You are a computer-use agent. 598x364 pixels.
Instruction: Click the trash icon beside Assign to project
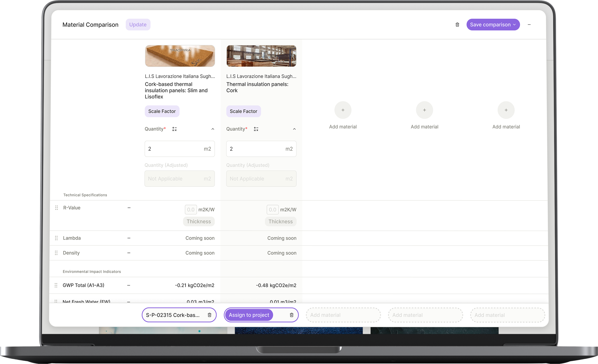coord(291,315)
